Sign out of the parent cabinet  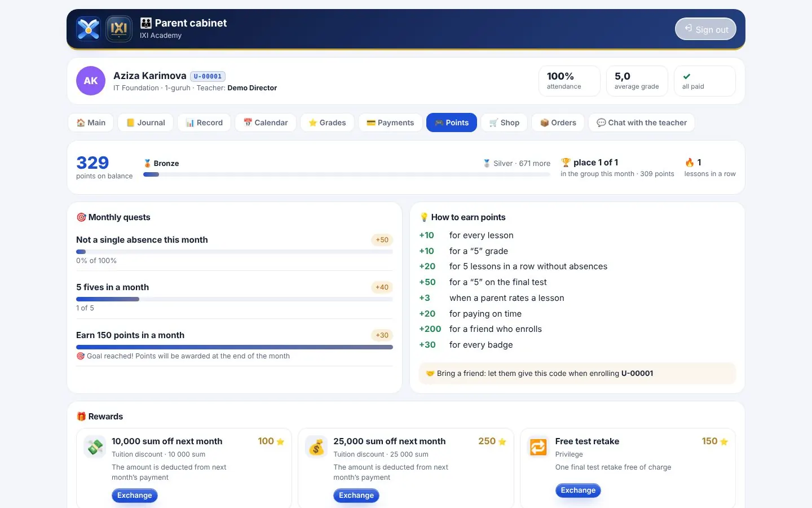(x=705, y=29)
